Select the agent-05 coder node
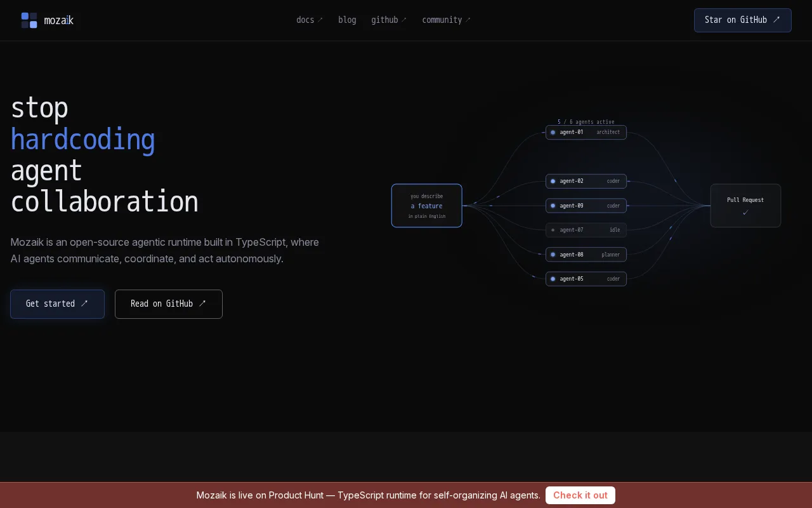 (x=586, y=279)
